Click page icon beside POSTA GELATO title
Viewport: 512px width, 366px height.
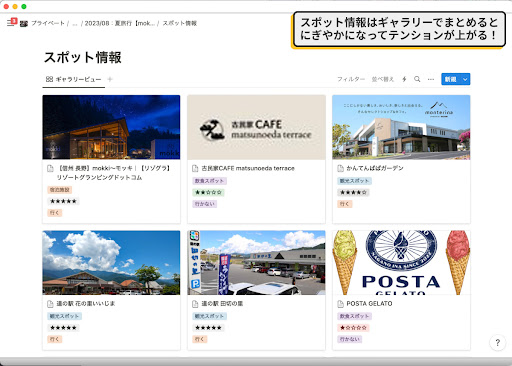click(340, 304)
